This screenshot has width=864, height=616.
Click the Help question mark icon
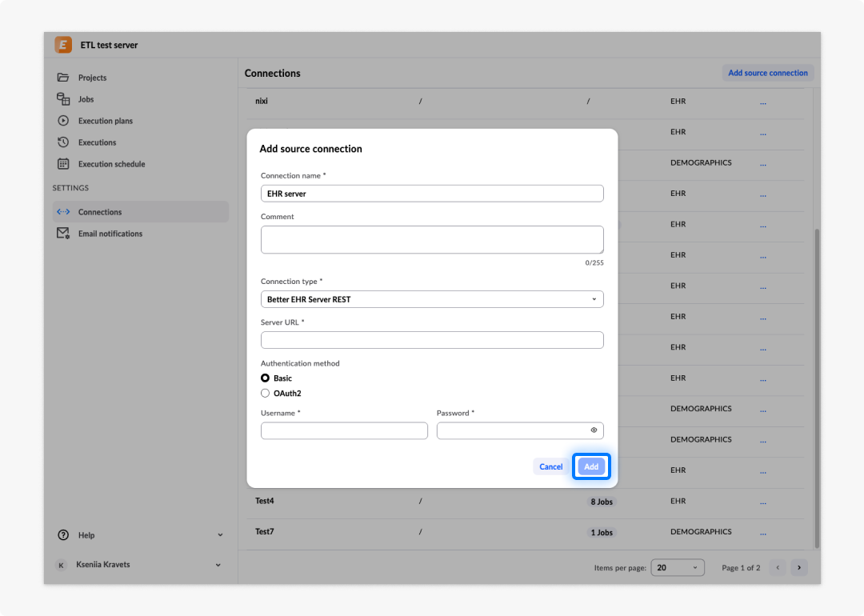(63, 535)
